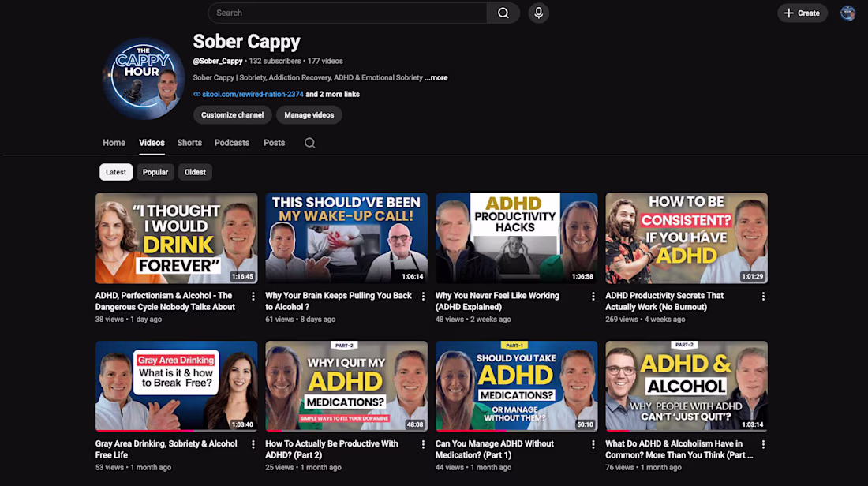Click Manage videos button

point(309,115)
